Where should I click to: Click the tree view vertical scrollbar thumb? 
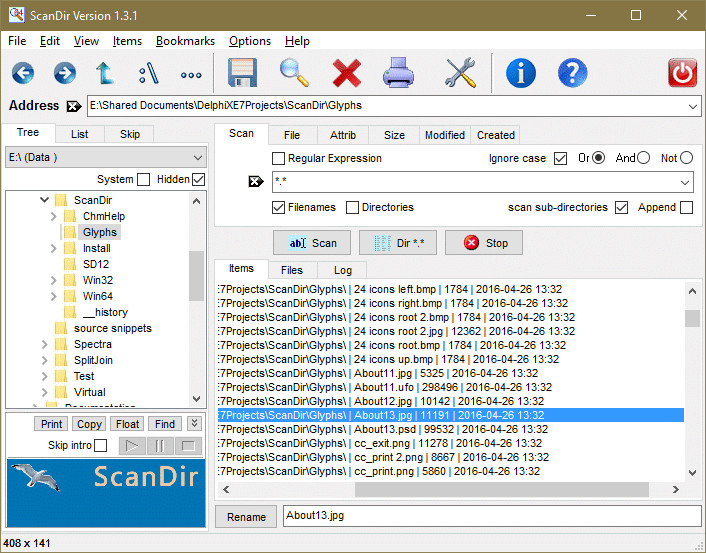click(x=196, y=276)
